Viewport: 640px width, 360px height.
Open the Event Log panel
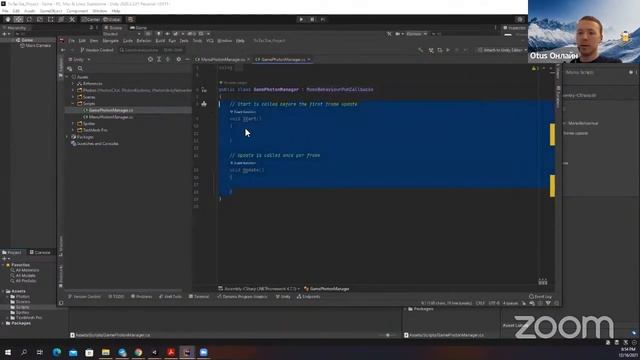(540, 297)
